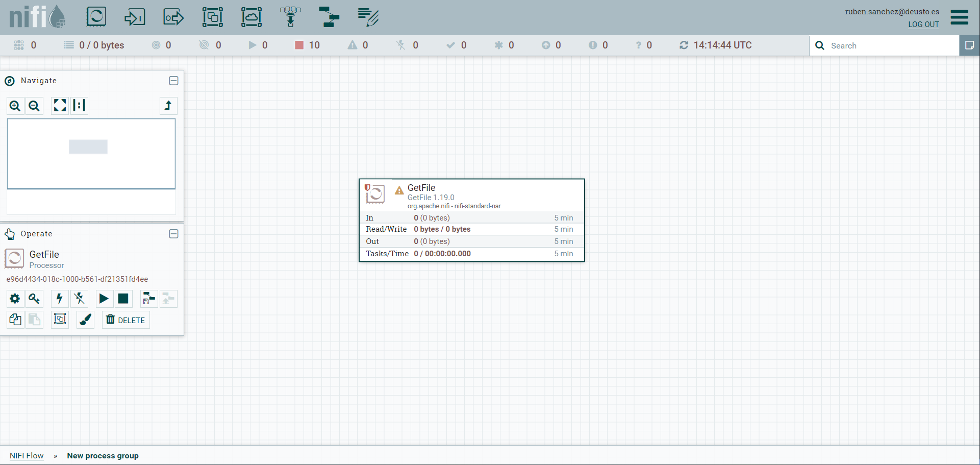Stop the GetFile processor with stop button
This screenshot has width=980, height=465.
tap(123, 299)
